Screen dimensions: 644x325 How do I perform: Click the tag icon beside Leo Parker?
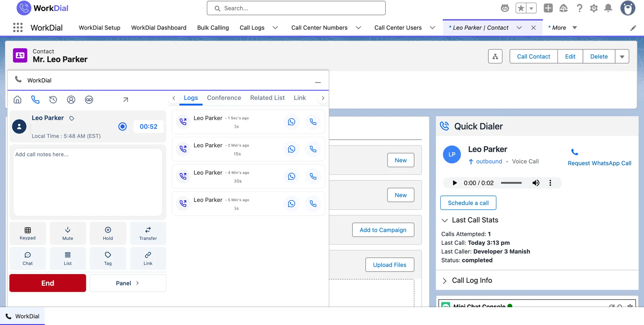(x=72, y=118)
